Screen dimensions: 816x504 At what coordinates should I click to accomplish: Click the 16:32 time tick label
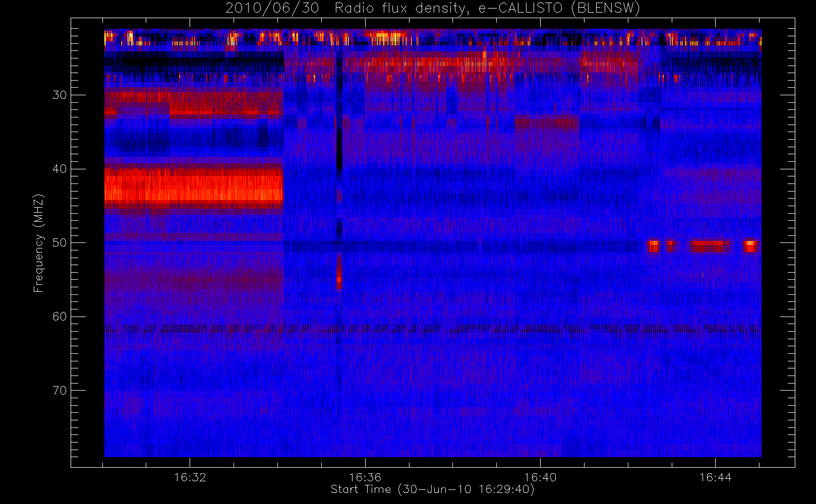(190, 477)
